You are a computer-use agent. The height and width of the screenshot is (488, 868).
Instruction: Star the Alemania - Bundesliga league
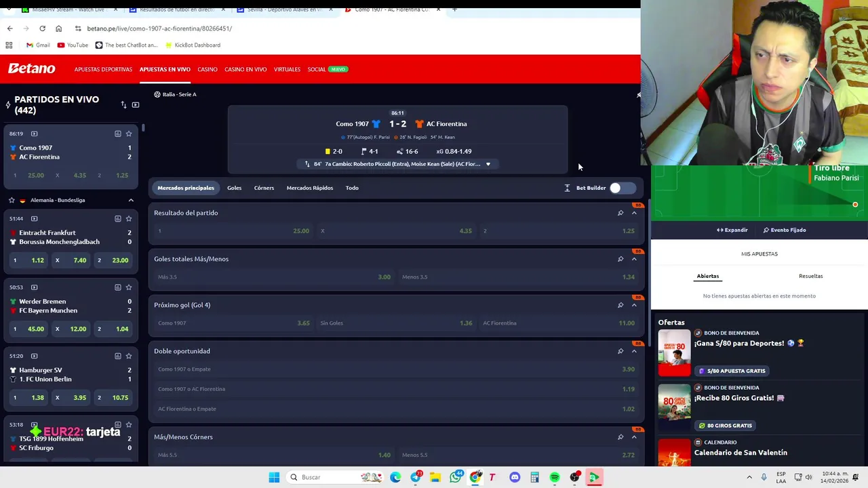[x=12, y=200]
